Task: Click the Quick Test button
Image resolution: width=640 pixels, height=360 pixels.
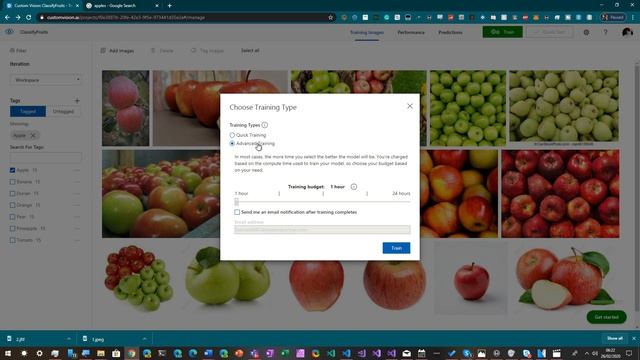Action: point(550,32)
